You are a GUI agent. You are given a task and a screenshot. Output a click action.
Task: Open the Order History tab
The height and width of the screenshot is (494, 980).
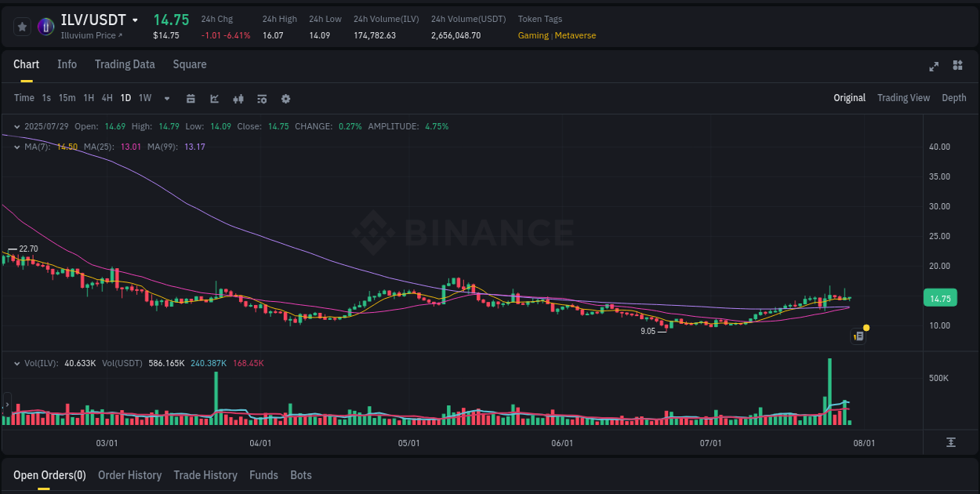coord(129,475)
